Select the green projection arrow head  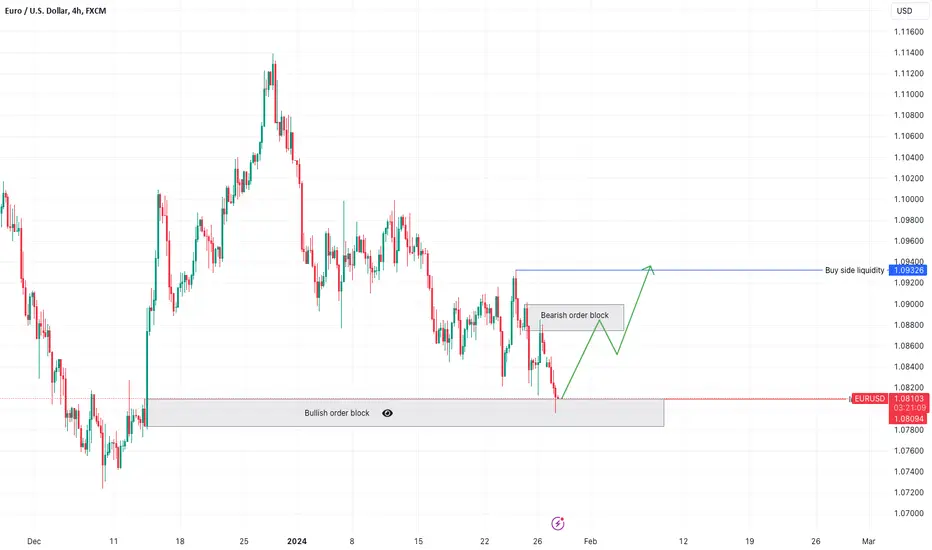click(x=650, y=269)
